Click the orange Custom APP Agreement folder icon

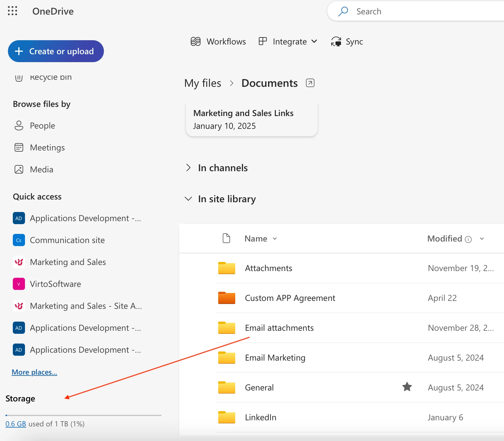coord(227,298)
